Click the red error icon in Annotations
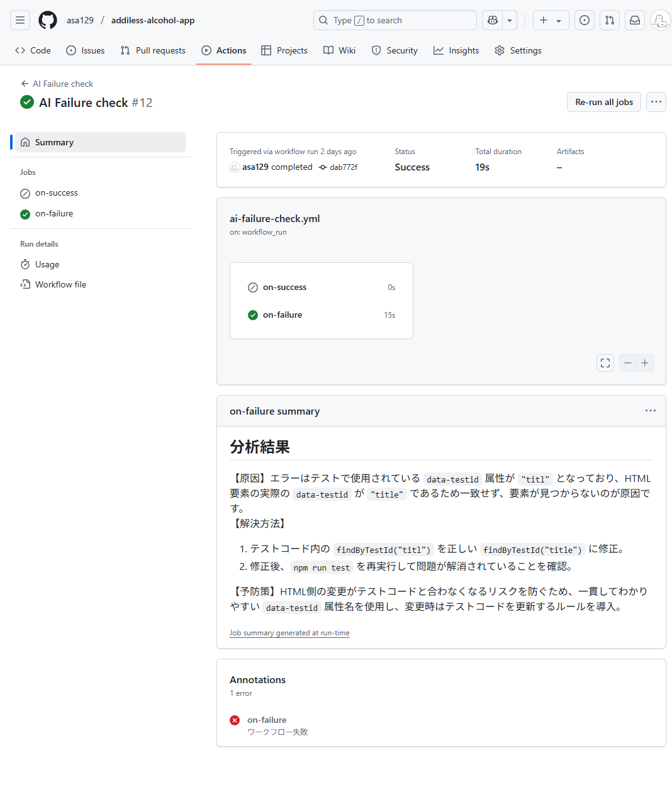672x787 pixels. (x=235, y=720)
